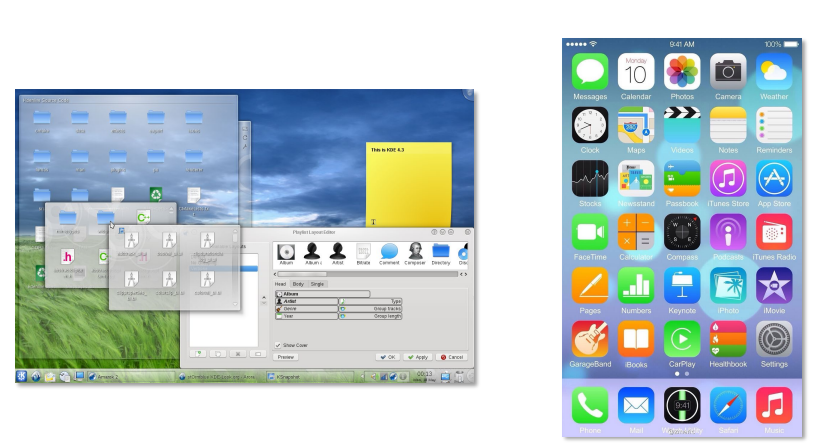Confirm with the OK button
The height and width of the screenshot is (448, 838).
click(x=389, y=357)
